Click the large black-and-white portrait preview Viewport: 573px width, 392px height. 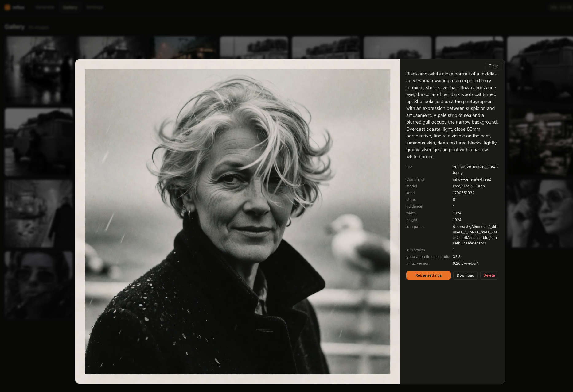click(x=238, y=221)
